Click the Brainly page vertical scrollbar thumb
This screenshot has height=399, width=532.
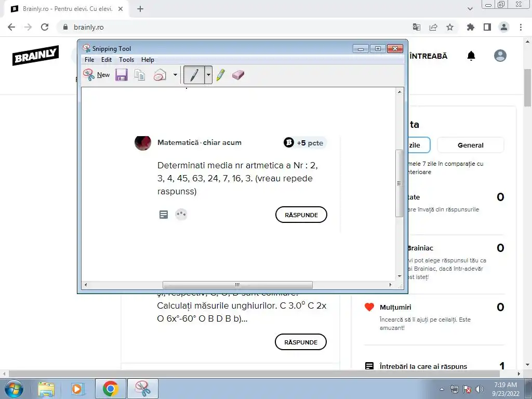528,88
